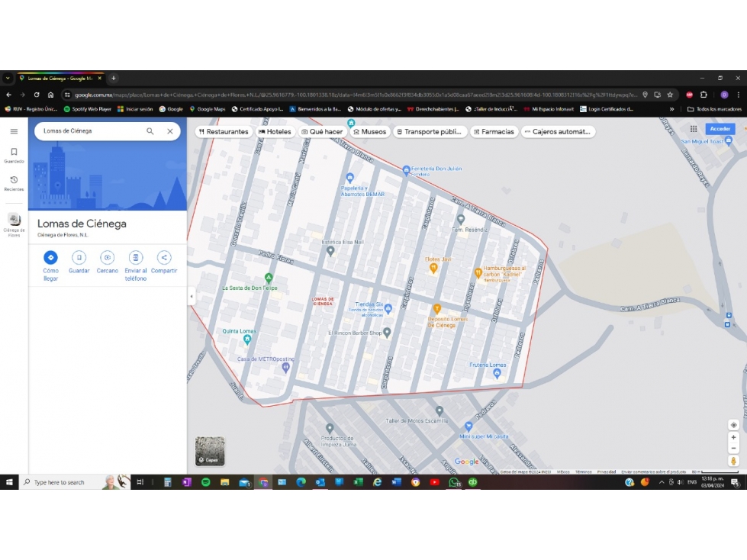Reload the current page

coord(37,95)
